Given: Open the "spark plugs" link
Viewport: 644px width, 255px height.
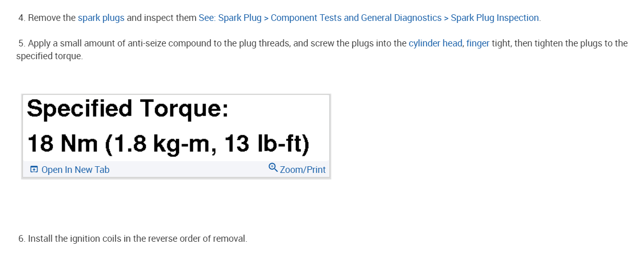Looking at the screenshot, I should tap(101, 18).
